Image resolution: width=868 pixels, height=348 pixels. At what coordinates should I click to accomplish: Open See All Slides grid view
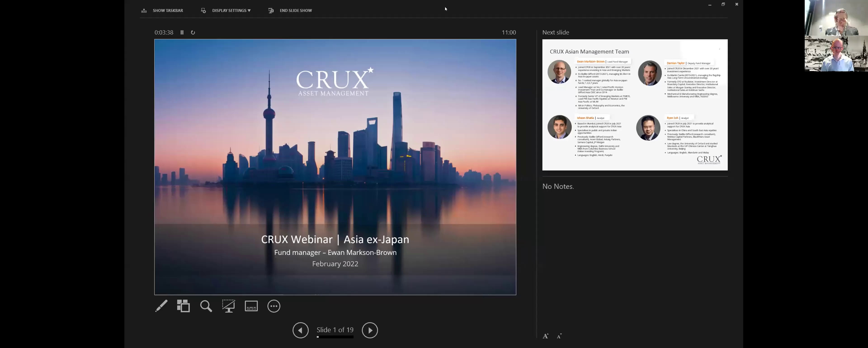coord(184,306)
